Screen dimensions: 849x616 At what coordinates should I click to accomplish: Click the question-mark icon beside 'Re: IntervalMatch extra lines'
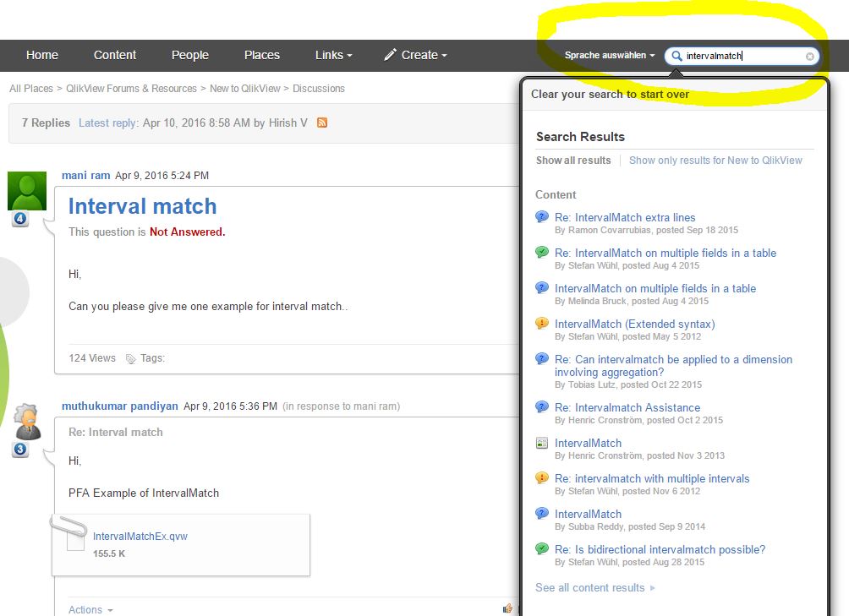tap(540, 215)
